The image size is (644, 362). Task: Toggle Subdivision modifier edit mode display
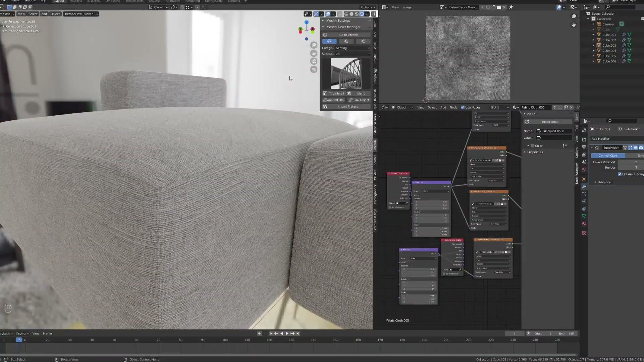(x=630, y=148)
